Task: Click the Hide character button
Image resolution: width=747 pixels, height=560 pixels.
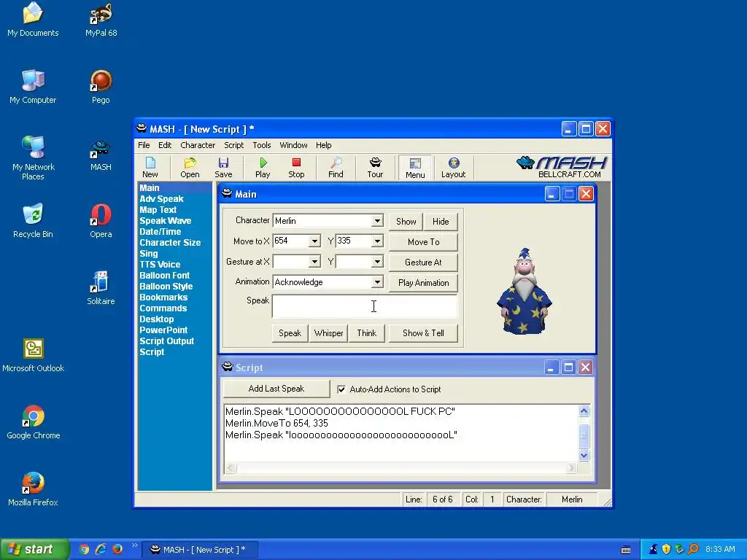Action: [441, 222]
